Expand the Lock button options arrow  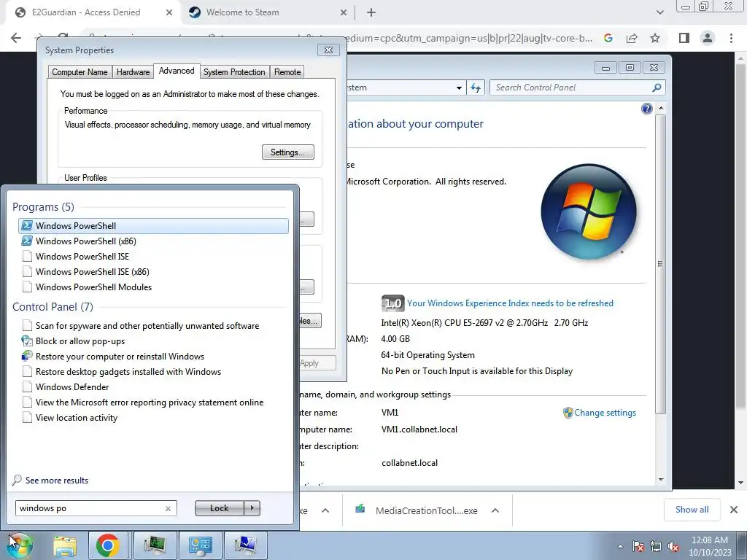pos(252,508)
